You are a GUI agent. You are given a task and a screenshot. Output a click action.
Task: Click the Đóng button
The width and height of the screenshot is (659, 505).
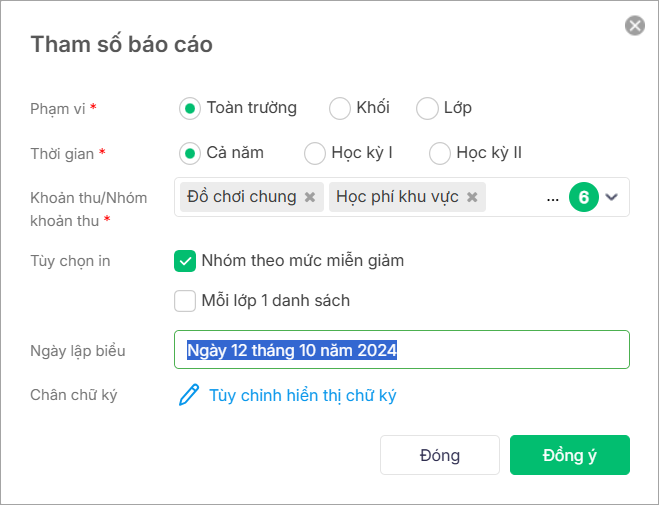point(440,455)
